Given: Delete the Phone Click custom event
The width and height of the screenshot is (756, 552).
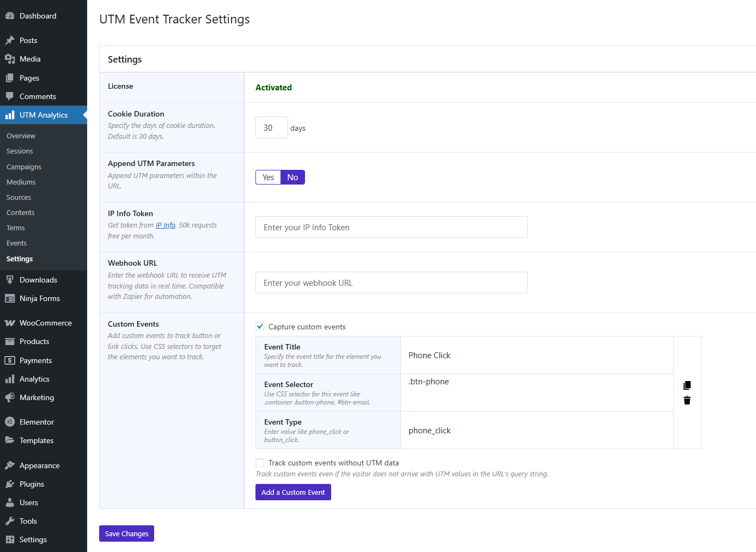Looking at the screenshot, I should pos(687,400).
